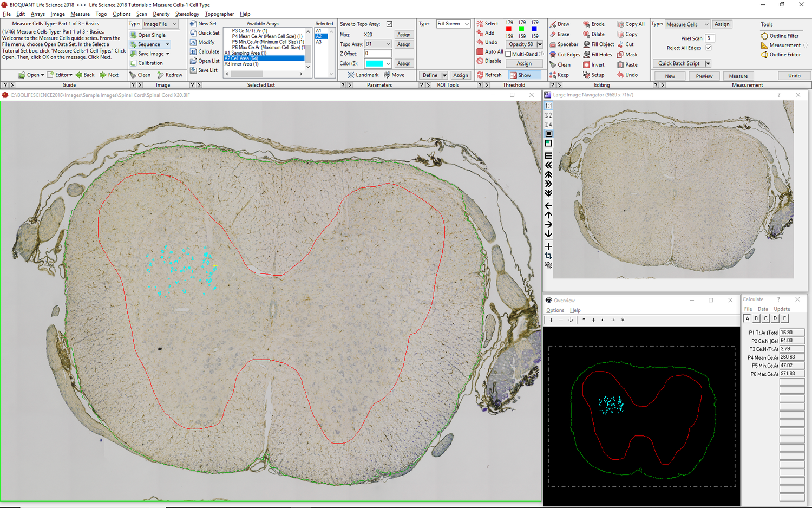The image size is (812, 508).
Task: Click the red threshold color swatch
Action: (509, 29)
